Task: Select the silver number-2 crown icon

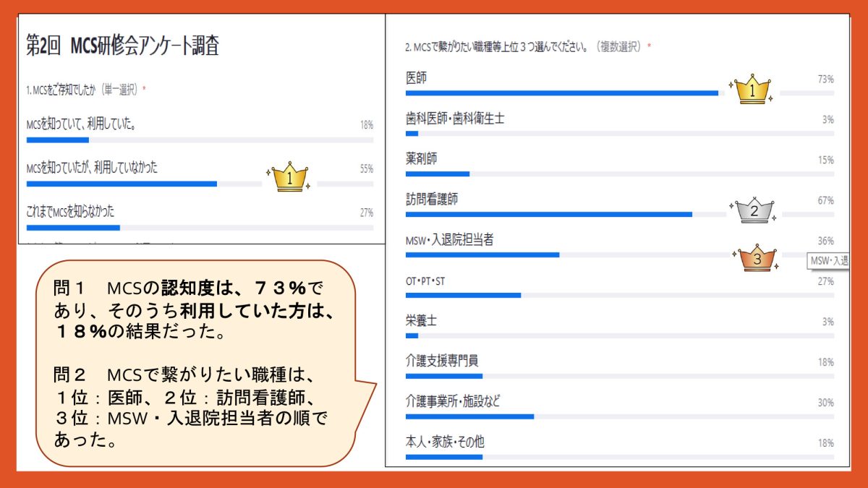Action: (754, 210)
